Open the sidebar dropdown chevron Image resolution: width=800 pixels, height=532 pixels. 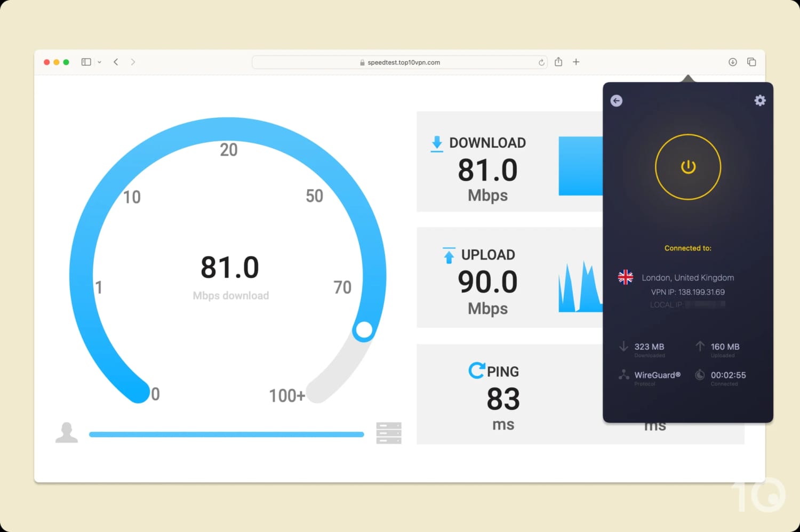click(99, 62)
